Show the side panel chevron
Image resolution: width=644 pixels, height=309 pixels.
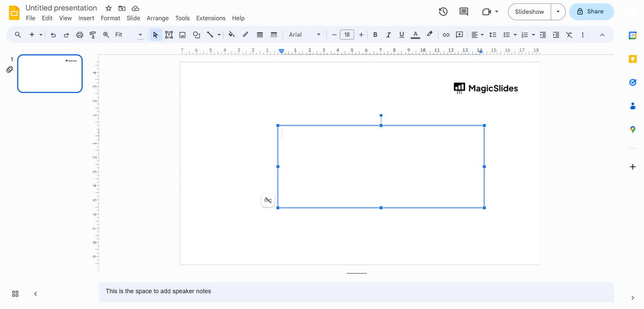tap(633, 298)
